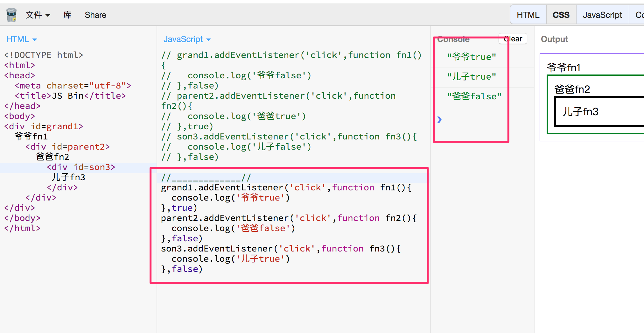Click the son3.addEventListener uncommented code line

click(x=281, y=249)
